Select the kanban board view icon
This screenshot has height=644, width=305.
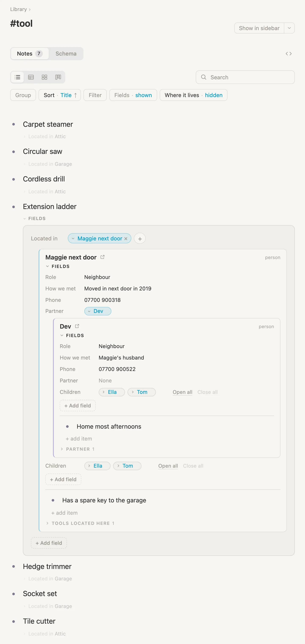point(58,77)
